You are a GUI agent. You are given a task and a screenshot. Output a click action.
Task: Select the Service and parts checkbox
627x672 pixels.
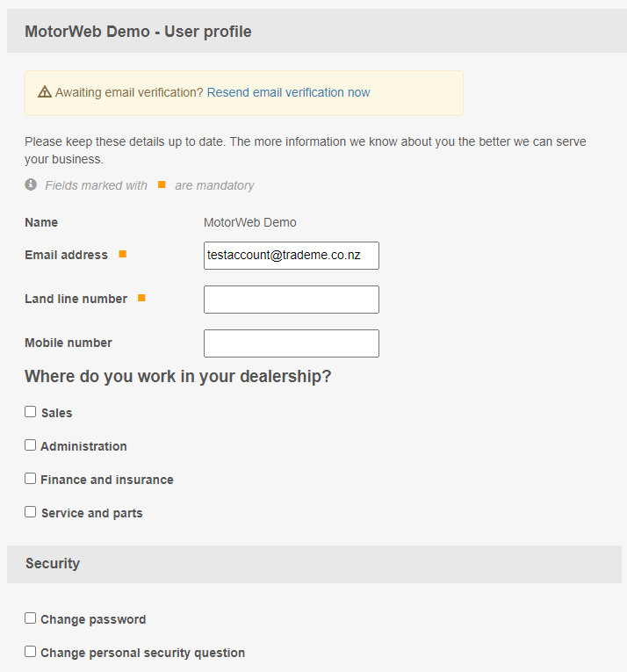click(31, 512)
